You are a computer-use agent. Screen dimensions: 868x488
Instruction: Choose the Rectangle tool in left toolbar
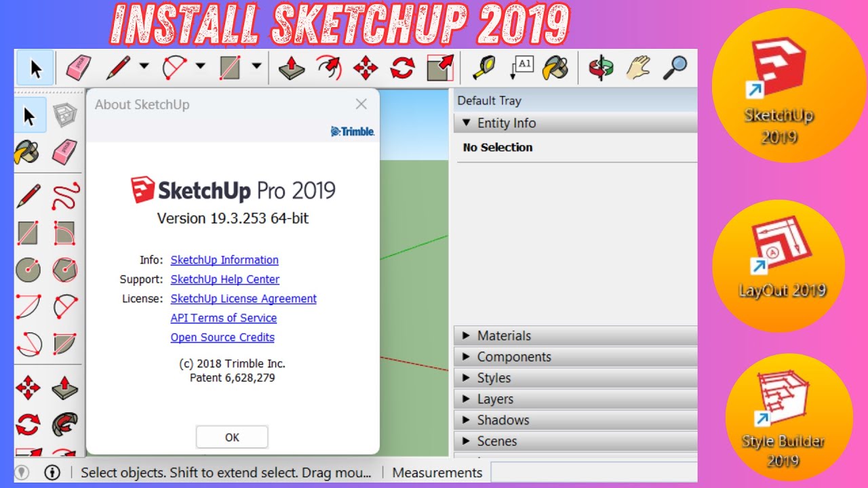click(28, 233)
